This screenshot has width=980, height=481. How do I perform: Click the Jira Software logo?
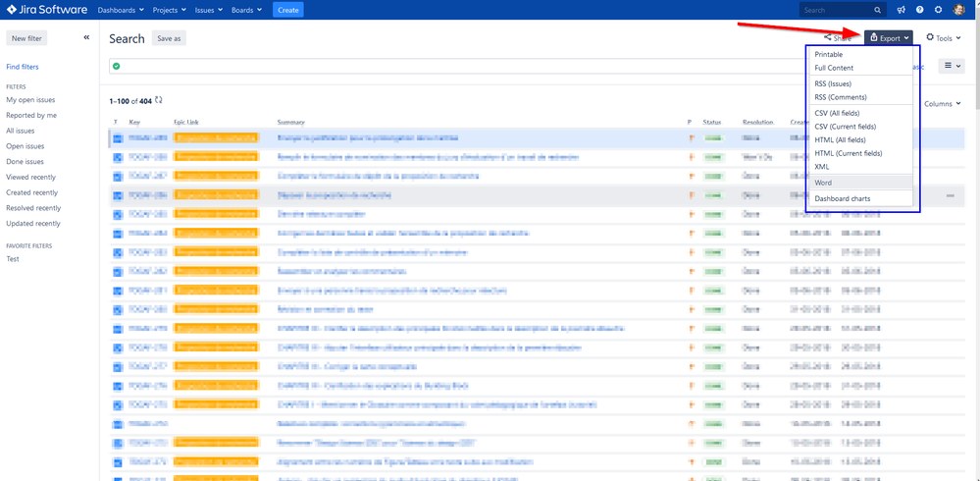(x=47, y=10)
